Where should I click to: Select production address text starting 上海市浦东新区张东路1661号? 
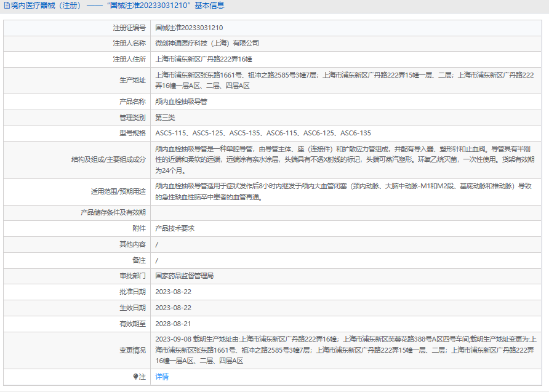point(345,81)
